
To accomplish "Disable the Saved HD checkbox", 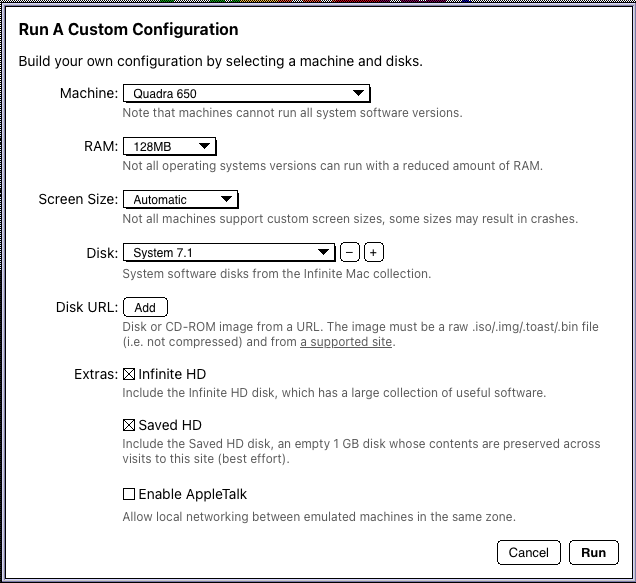I will click(128, 426).
